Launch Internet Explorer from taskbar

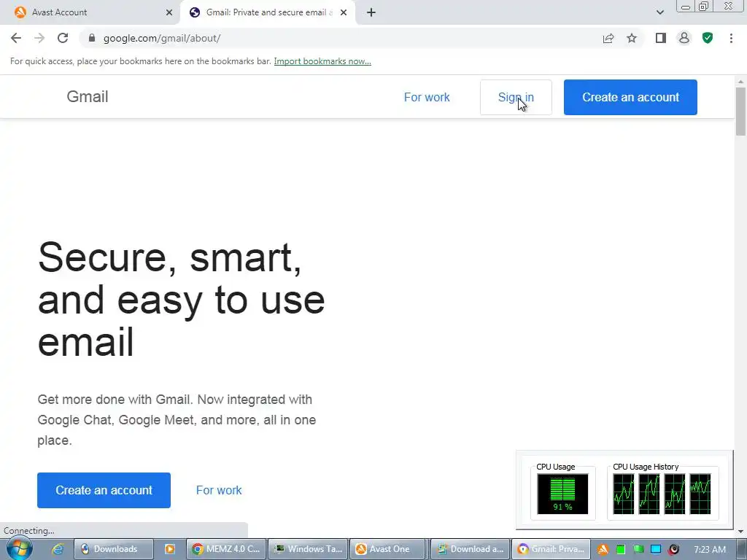[58, 549]
